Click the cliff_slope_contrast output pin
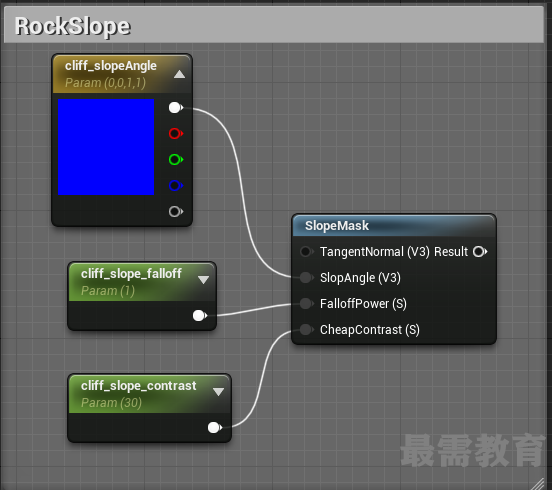Image resolution: width=552 pixels, height=490 pixels. coord(215,428)
